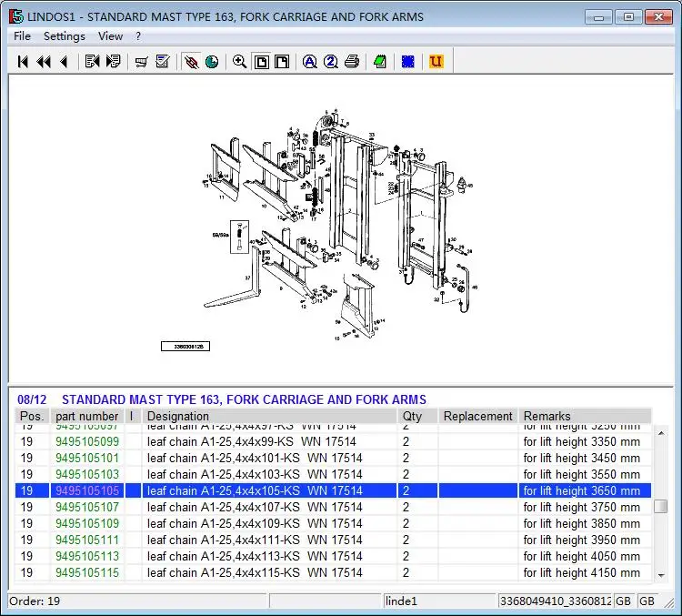Screen dimensions: 682x616
Task: Click the printer icon in toolbar
Action: [351, 62]
